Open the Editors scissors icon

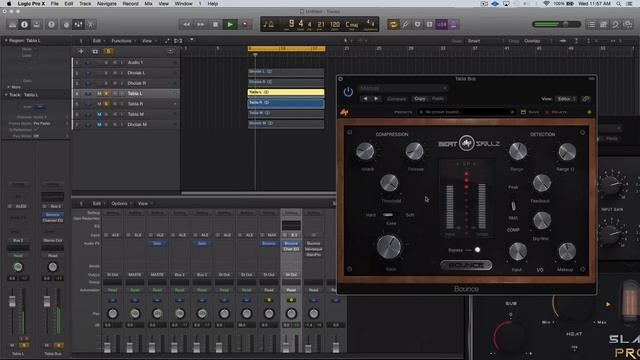(x=91, y=24)
